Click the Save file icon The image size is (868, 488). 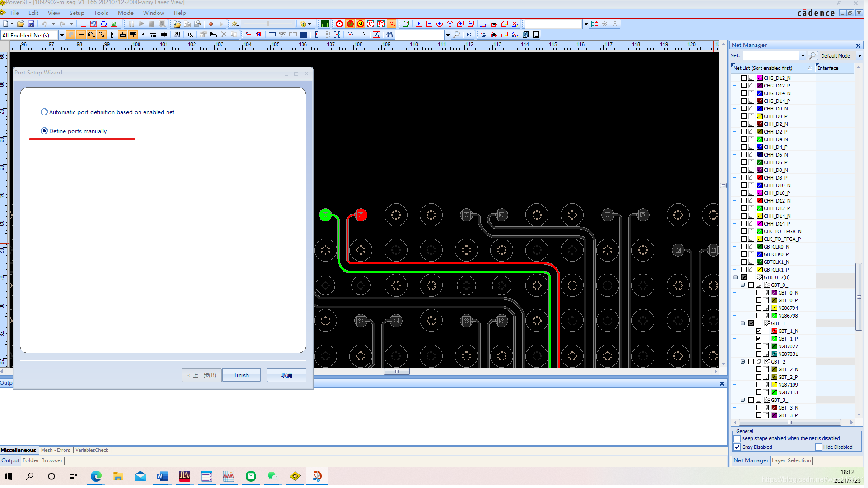click(31, 23)
